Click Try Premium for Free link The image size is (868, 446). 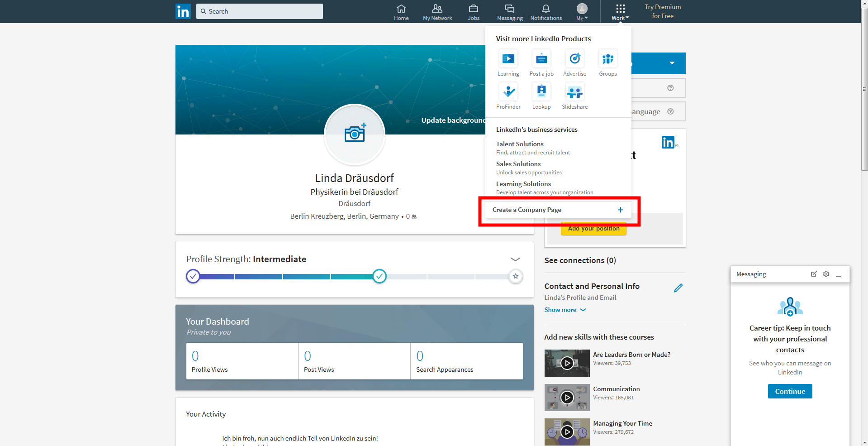(x=663, y=11)
